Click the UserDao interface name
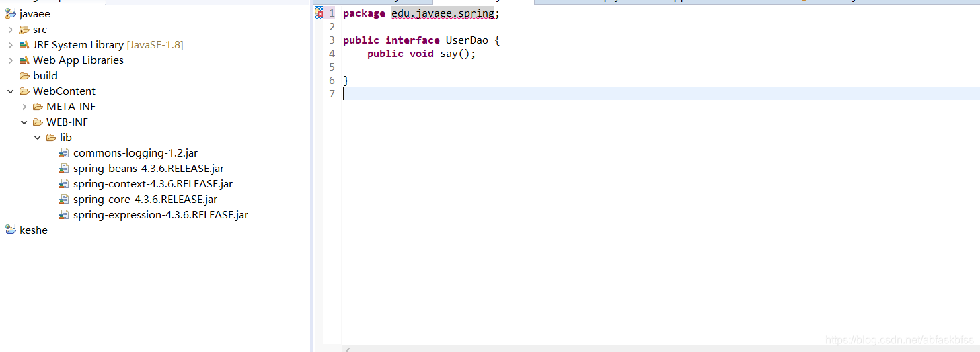Viewport: 980px width, 352px height. (467, 40)
